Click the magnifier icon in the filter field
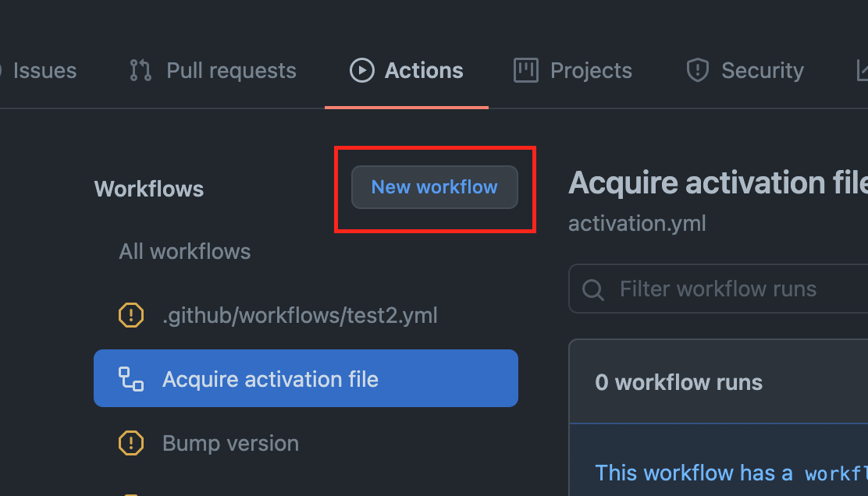868x496 pixels. pos(592,289)
